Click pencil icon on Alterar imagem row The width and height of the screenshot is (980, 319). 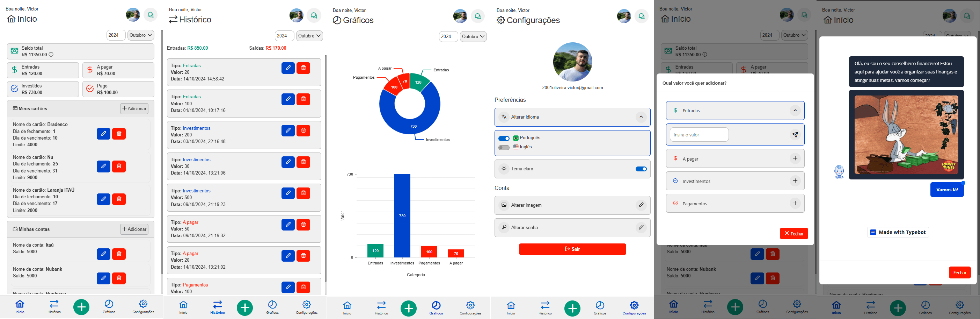coord(641,205)
